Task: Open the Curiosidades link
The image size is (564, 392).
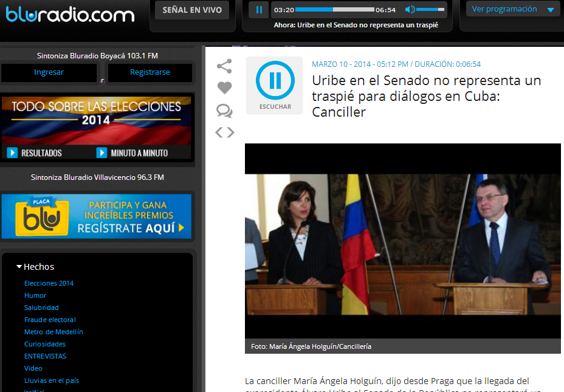Action: 45,344
